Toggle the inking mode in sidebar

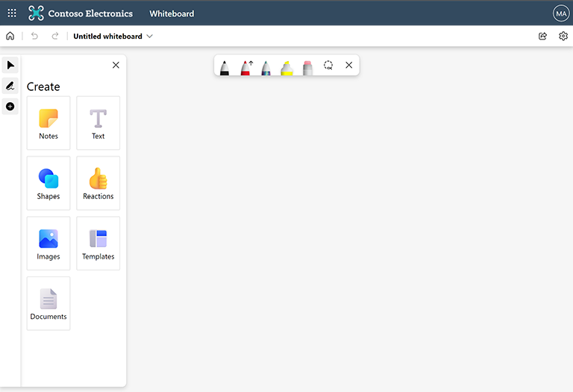10,86
